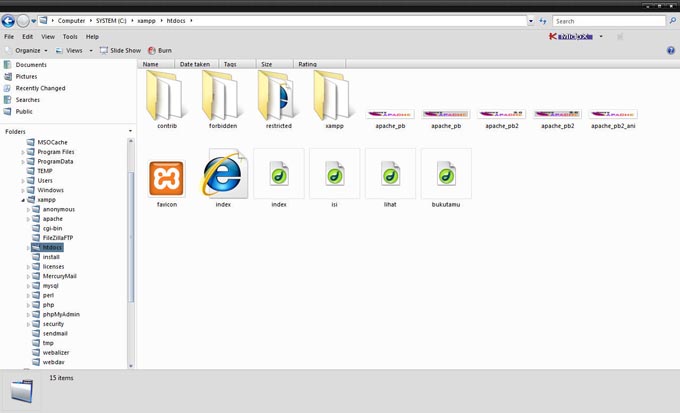Click SYSTEM (C:) in address breadcrumb

pyautogui.click(x=111, y=21)
